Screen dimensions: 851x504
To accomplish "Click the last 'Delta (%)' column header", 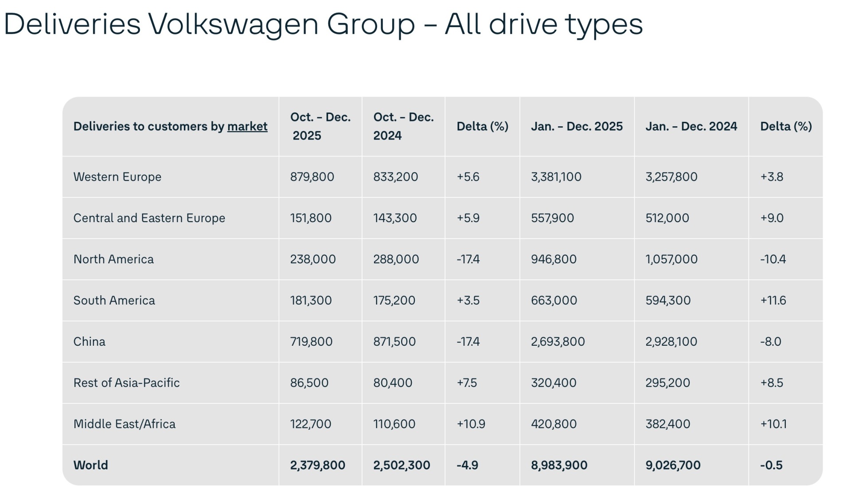I will (x=785, y=127).
